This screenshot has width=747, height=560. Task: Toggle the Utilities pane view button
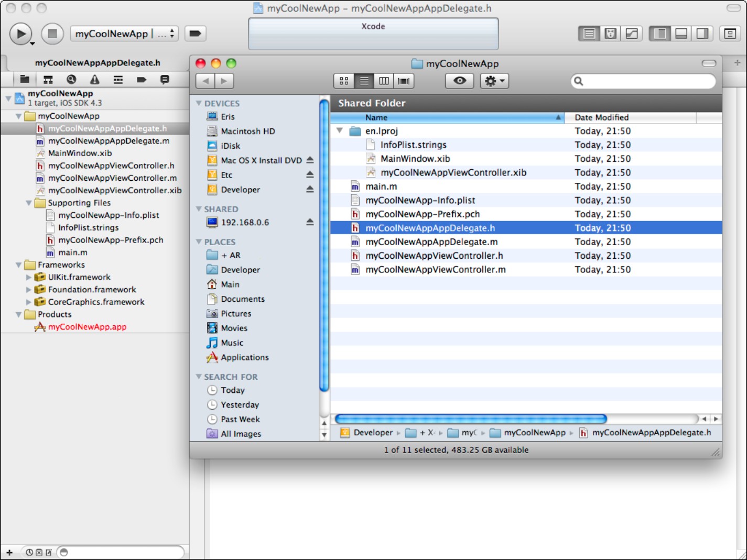coord(702,34)
